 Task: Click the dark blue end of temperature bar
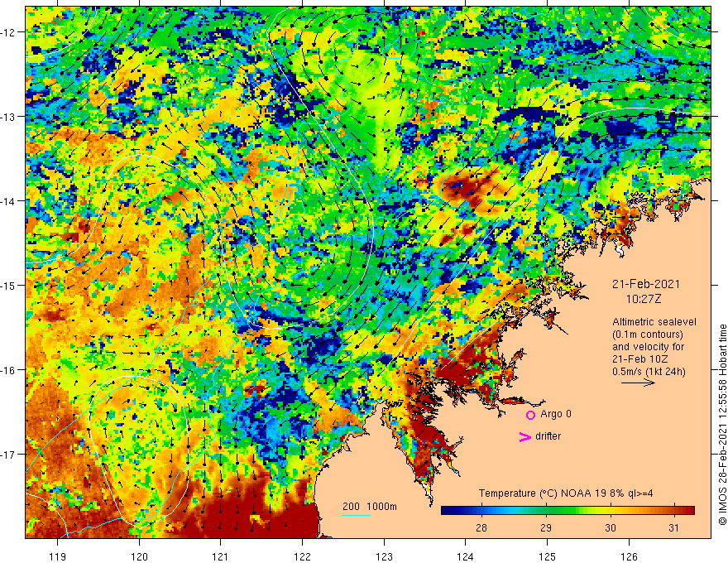click(x=447, y=511)
